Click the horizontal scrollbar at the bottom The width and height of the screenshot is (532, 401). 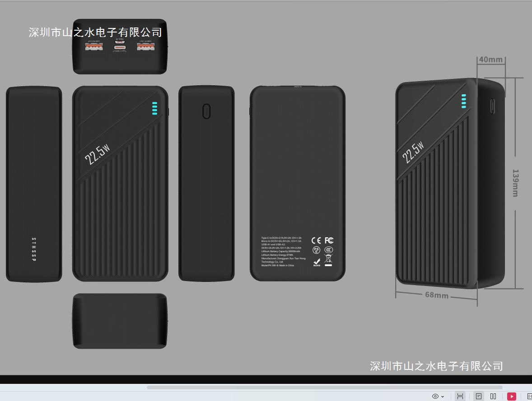pos(324,387)
